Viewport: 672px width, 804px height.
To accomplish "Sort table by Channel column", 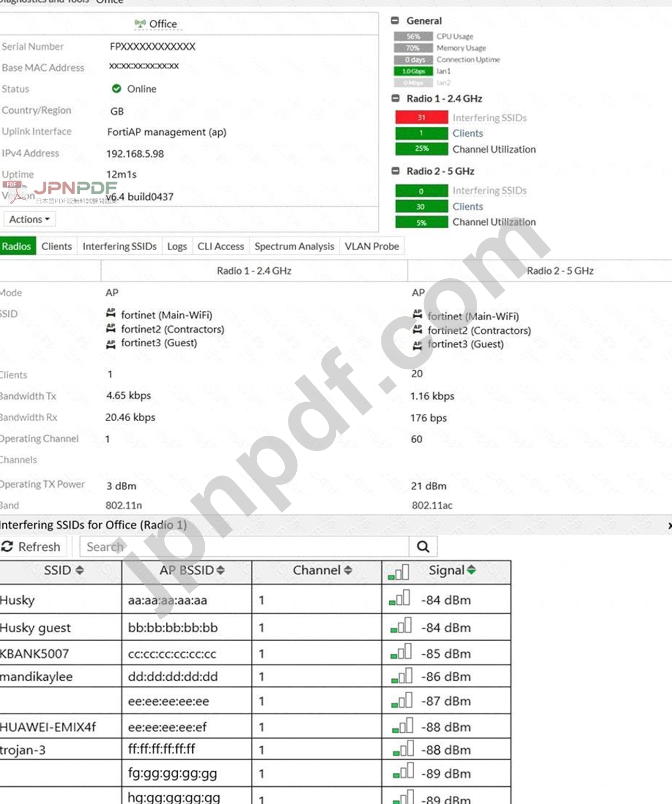I will click(348, 570).
